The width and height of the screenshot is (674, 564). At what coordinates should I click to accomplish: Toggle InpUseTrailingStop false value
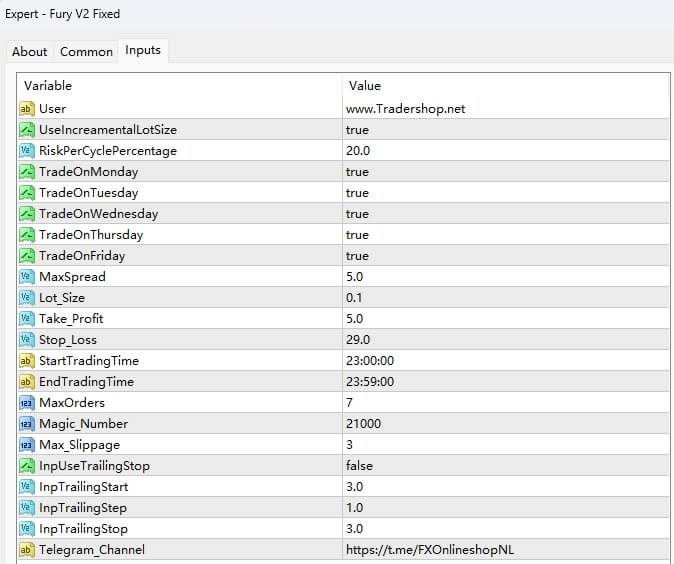pos(359,466)
